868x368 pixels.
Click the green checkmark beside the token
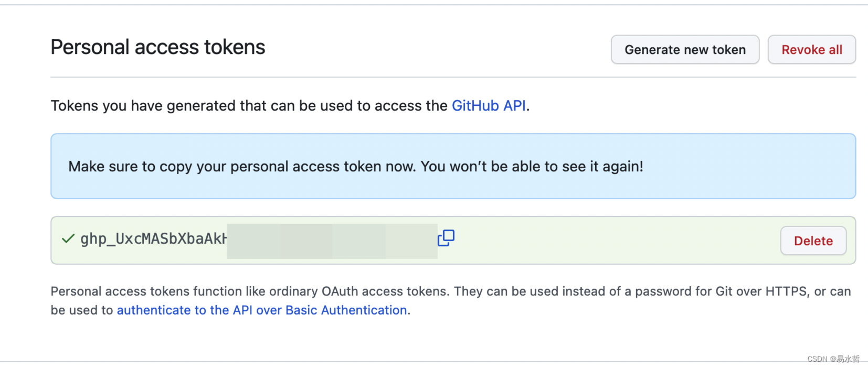click(x=68, y=239)
